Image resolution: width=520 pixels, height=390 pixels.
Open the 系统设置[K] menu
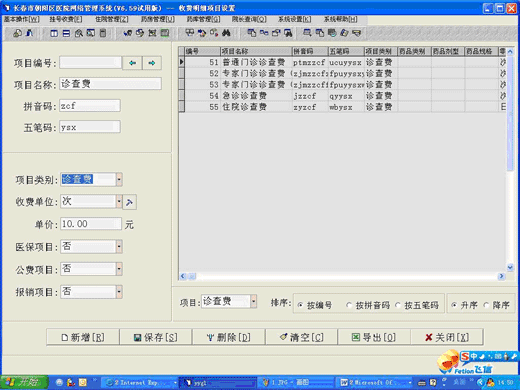coord(295,19)
